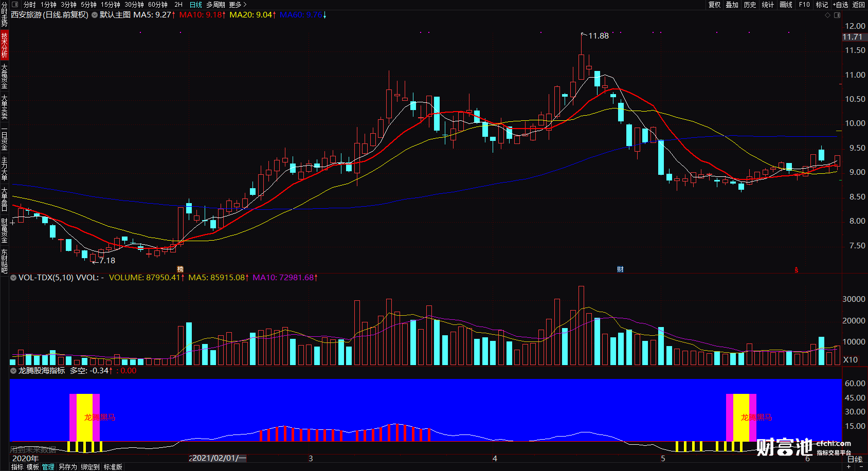Click the MA60: 9.76 value label
The width and height of the screenshot is (868, 471).
pos(303,15)
